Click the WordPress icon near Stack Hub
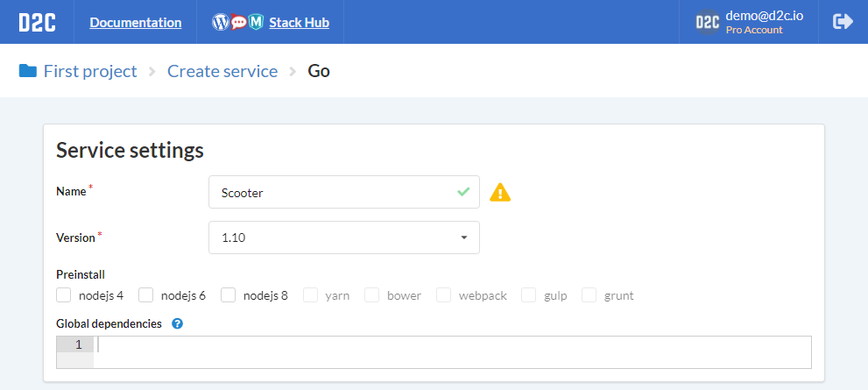 [221, 22]
